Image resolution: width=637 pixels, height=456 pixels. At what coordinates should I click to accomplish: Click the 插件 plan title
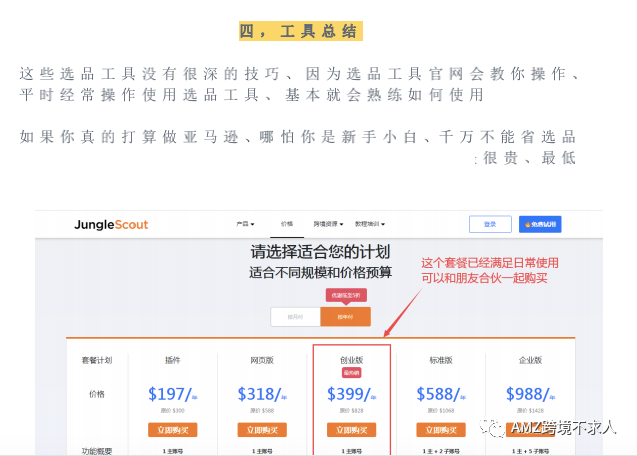tap(173, 360)
